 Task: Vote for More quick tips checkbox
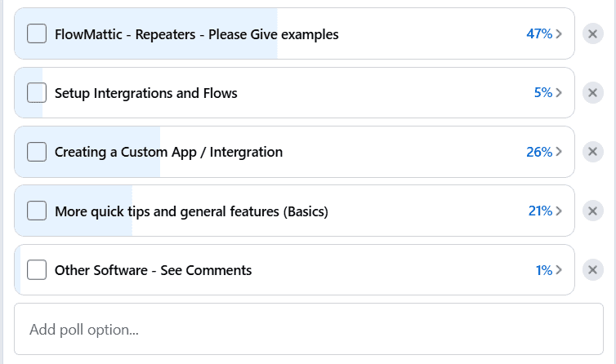(x=37, y=211)
